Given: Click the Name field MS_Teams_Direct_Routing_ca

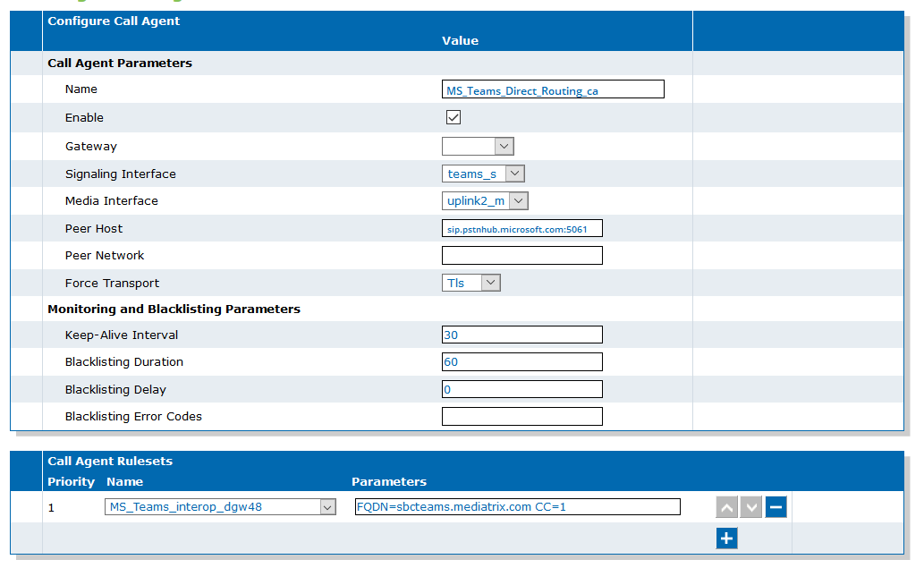Looking at the screenshot, I should (553, 89).
